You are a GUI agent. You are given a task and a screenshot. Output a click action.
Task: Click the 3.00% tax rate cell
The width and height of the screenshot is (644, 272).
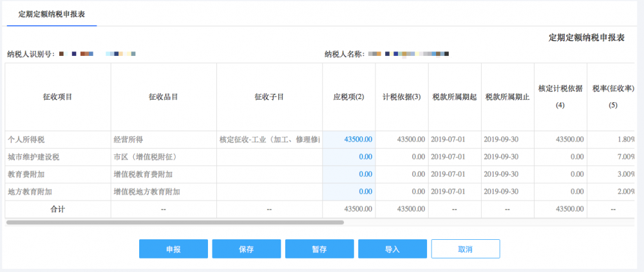point(612,174)
